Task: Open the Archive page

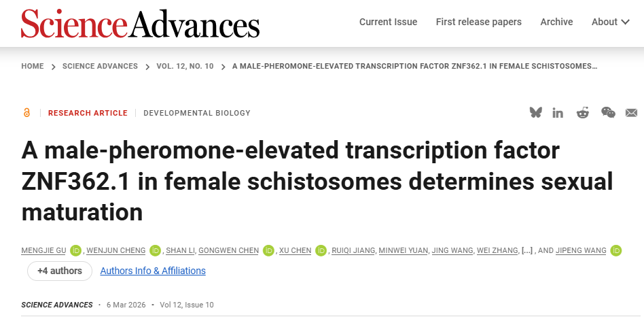Action: pyautogui.click(x=556, y=22)
